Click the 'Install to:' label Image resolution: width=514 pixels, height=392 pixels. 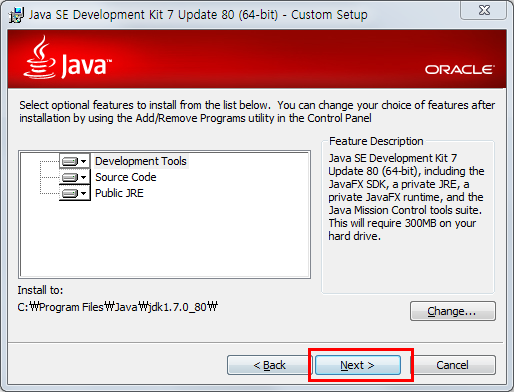coord(40,290)
